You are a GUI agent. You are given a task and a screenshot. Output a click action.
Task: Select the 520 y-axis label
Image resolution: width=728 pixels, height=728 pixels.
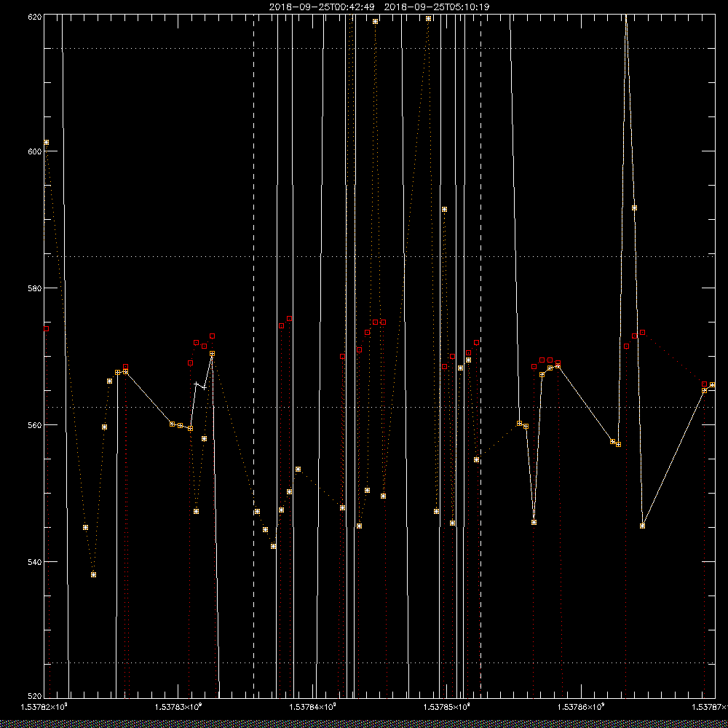35,696
